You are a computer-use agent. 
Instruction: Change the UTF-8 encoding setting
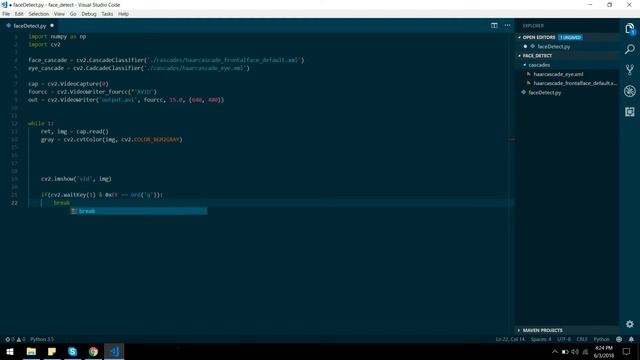[564, 339]
